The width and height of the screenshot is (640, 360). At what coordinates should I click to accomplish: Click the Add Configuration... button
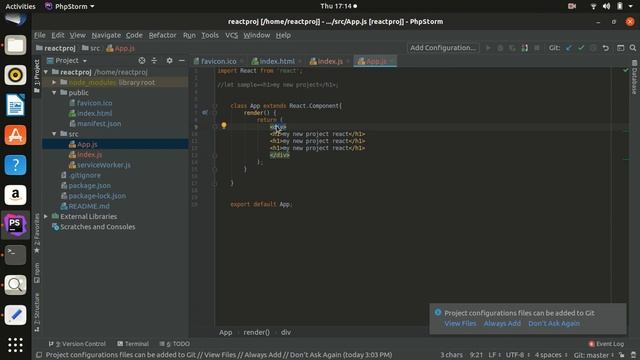[x=443, y=48]
